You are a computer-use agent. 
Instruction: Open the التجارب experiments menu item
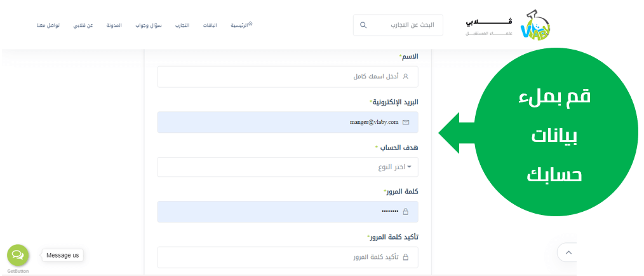click(x=182, y=25)
